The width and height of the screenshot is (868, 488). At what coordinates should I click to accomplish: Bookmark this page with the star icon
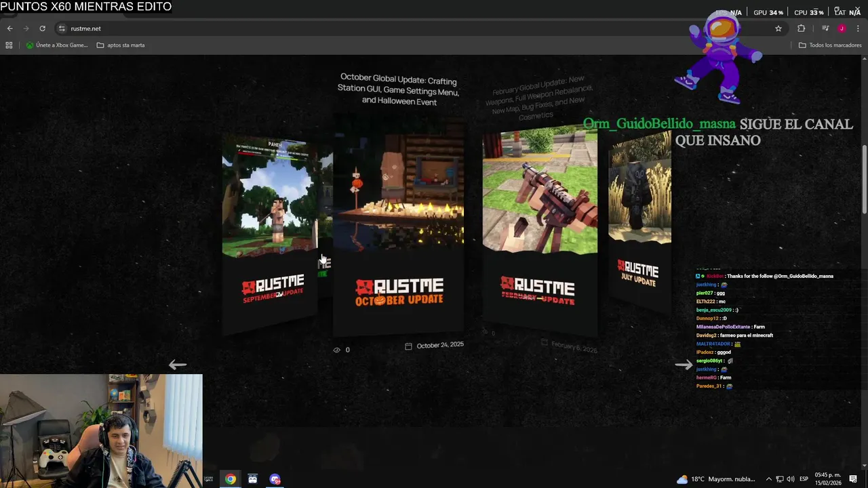click(x=778, y=28)
